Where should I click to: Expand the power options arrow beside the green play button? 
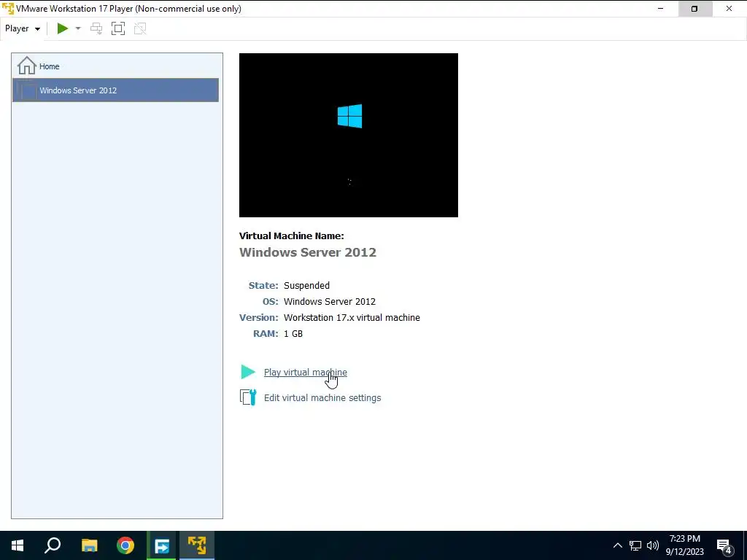(78, 28)
